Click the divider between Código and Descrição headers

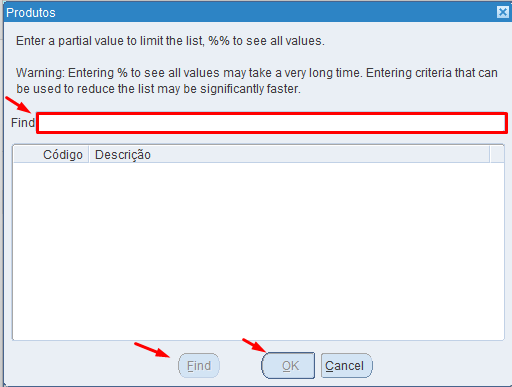coord(89,155)
